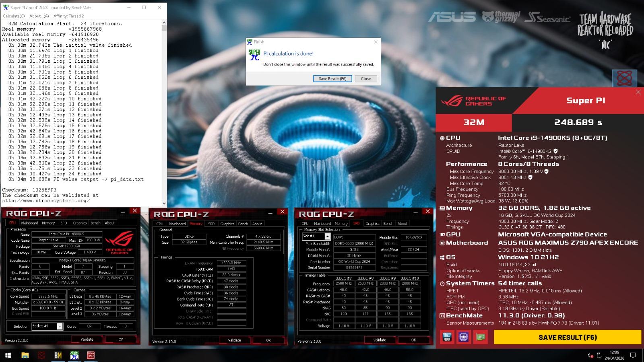Click the 248.689 s result time
Viewport: 644px width, 362px height.
point(578,122)
